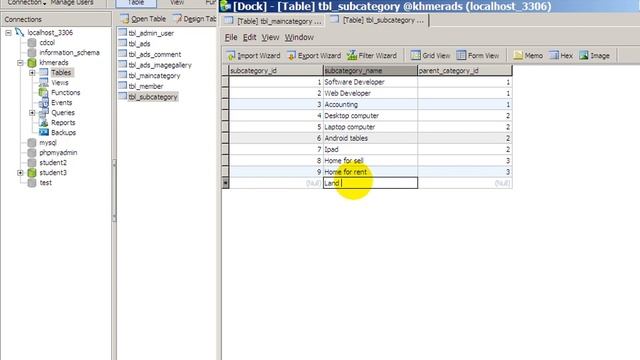
Task: Expand the Tables node
Action: [32, 73]
